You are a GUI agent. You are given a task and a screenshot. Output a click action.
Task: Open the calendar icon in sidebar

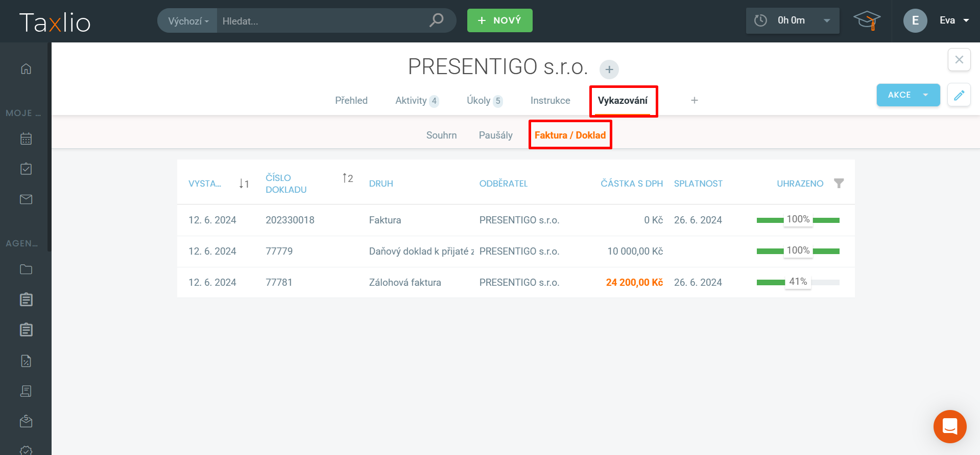point(26,139)
